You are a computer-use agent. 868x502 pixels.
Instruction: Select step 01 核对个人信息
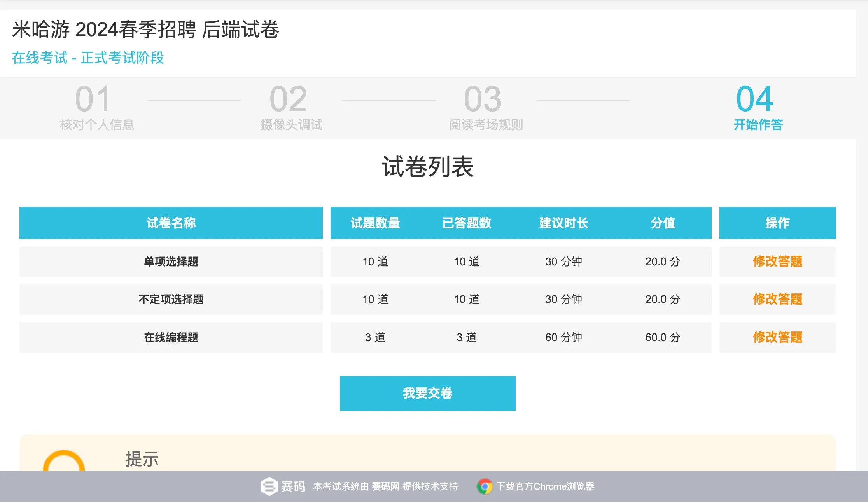(x=97, y=108)
